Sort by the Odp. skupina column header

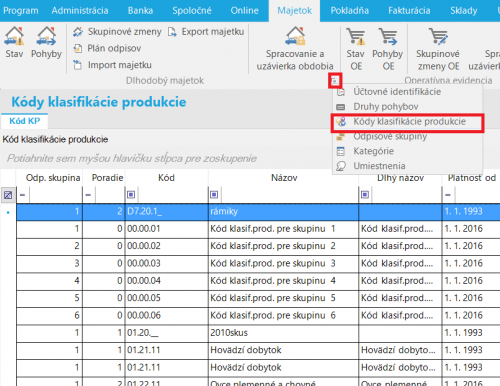53,178
